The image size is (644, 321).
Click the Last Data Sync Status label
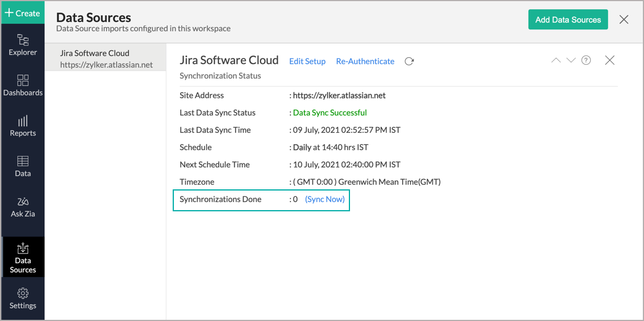tap(218, 113)
